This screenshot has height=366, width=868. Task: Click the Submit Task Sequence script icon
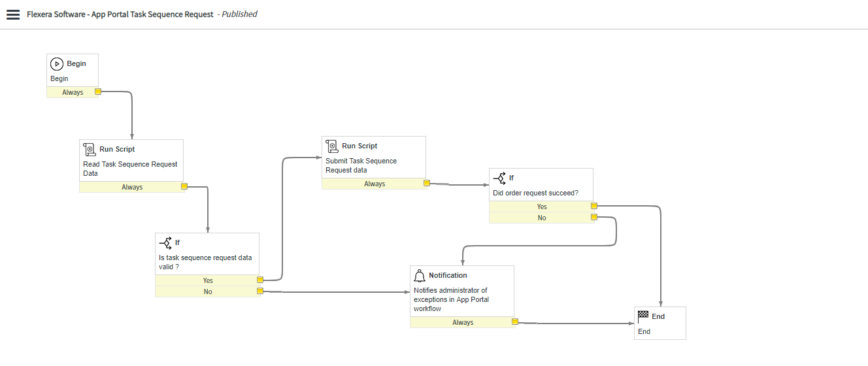pyautogui.click(x=332, y=146)
